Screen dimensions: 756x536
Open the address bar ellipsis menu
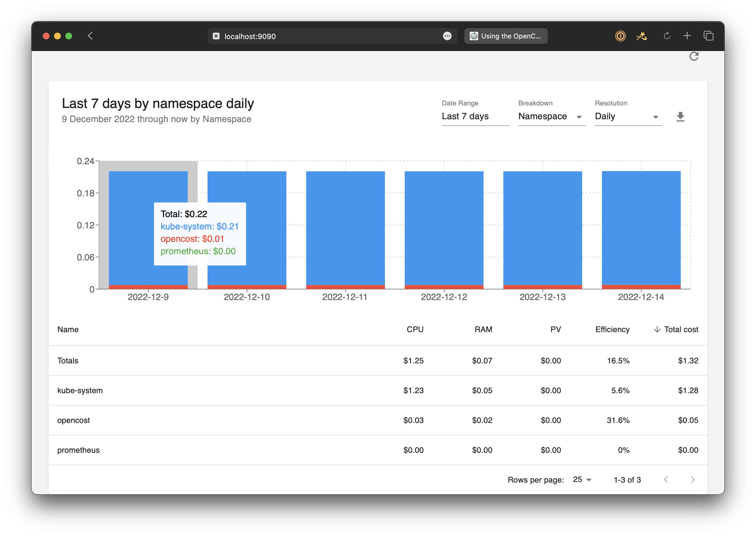point(447,36)
